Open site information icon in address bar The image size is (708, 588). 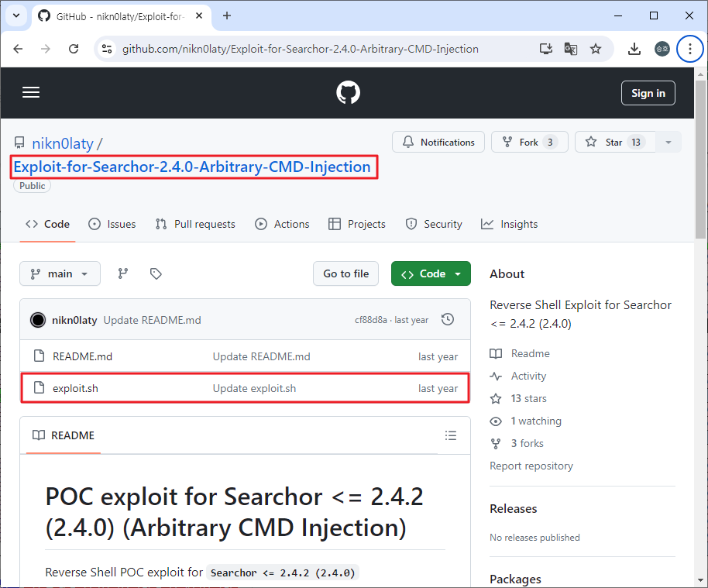[107, 49]
